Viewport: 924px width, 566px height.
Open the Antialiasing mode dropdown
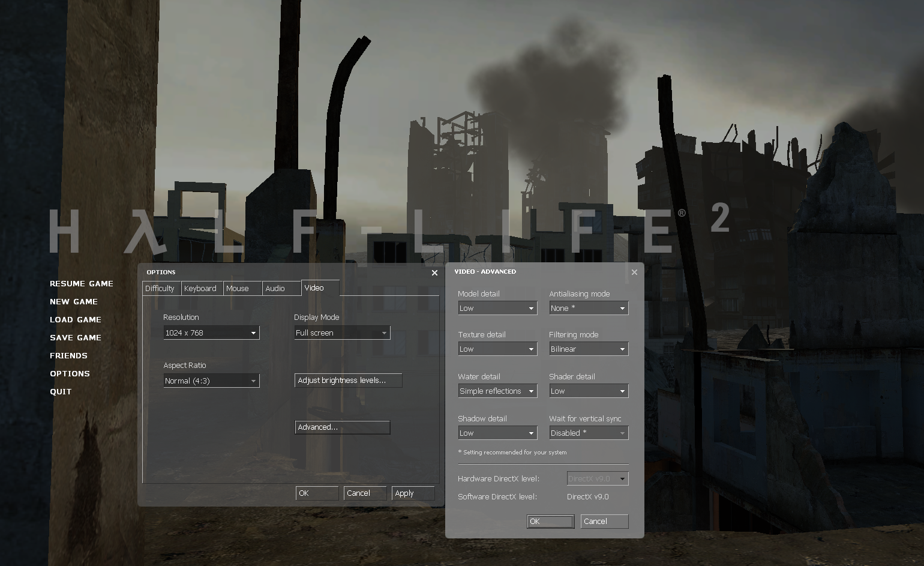589,308
